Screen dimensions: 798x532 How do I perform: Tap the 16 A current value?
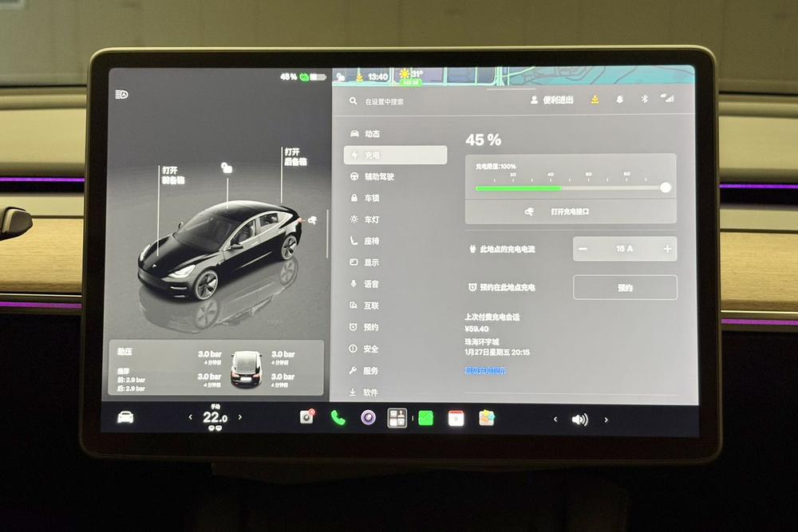click(625, 249)
